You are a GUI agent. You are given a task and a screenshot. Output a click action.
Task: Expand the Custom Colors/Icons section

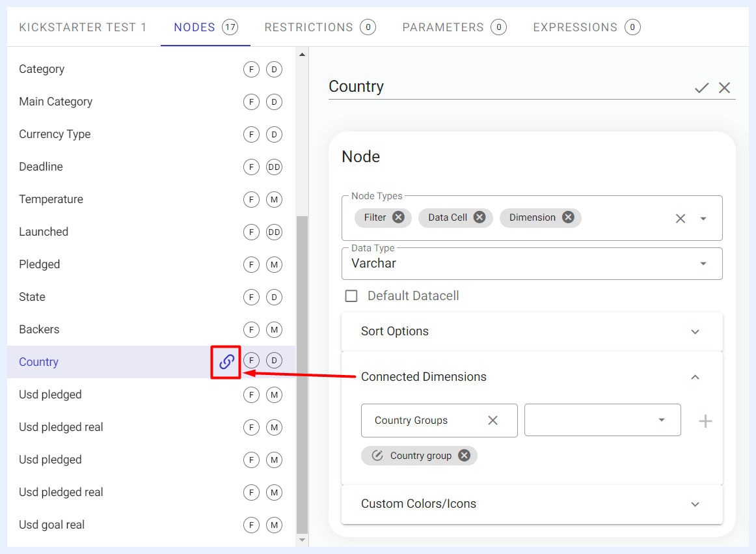[532, 504]
